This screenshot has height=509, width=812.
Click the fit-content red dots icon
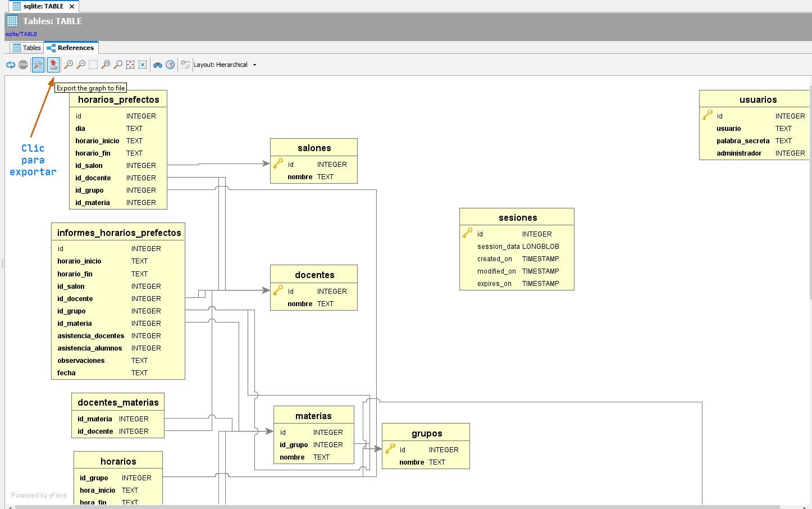click(130, 65)
